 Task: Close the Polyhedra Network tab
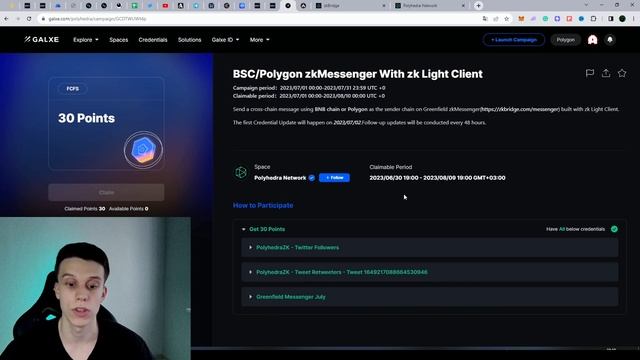(463, 6)
